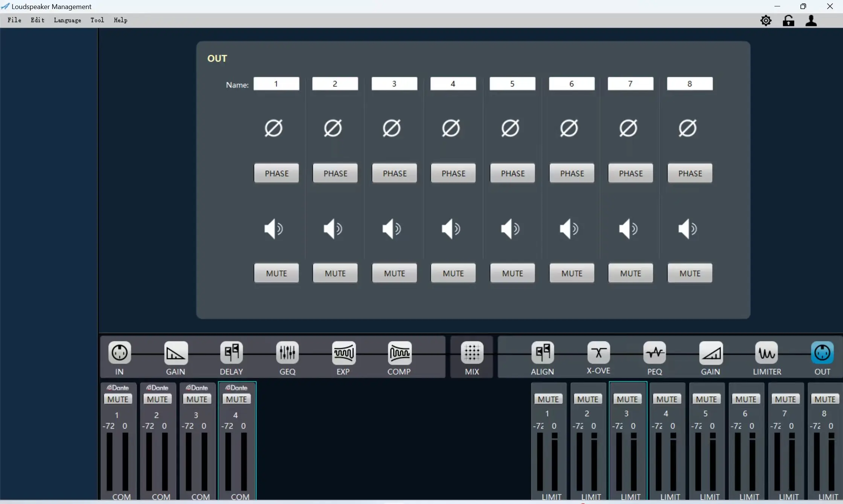Click the level meter of input channel 2
The height and width of the screenshot is (504, 843).
pos(157,461)
